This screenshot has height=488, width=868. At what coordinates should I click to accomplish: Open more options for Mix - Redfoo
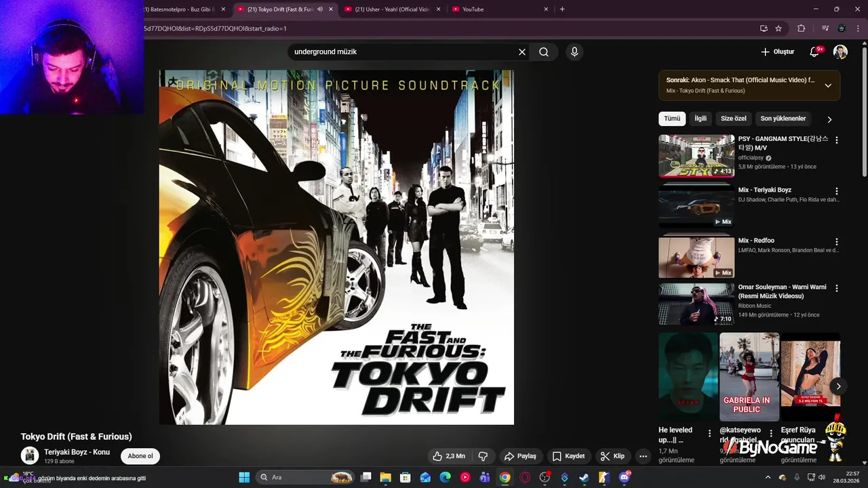836,242
